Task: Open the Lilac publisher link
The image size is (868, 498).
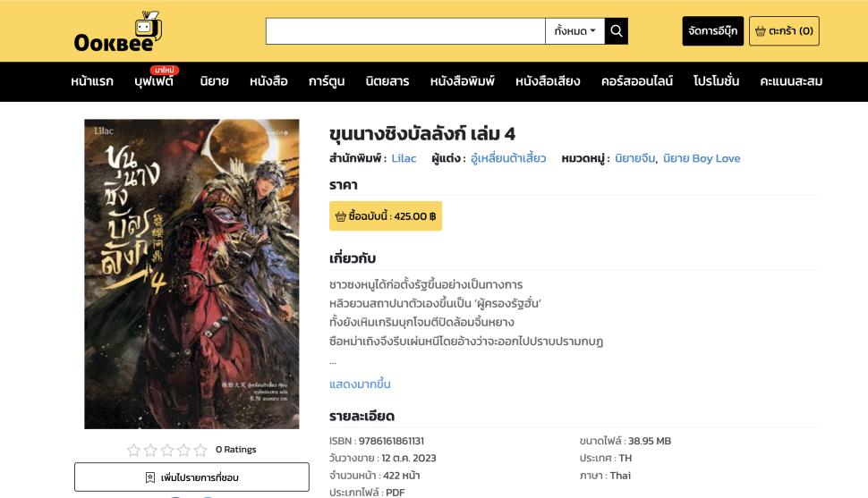Action: click(404, 158)
